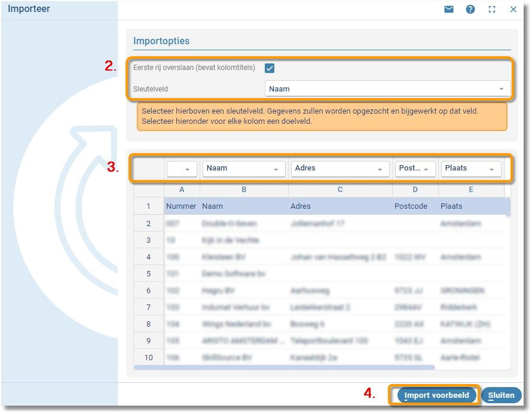532x414 pixels.
Task: Uncheck 'Eerste rij overslaan' checkbox
Action: [270, 68]
